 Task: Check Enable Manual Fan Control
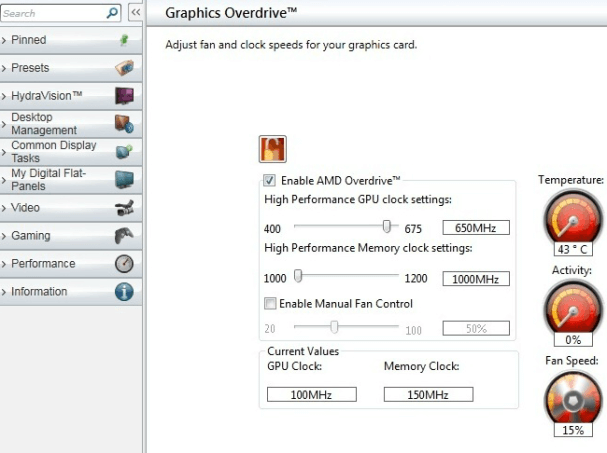click(270, 303)
